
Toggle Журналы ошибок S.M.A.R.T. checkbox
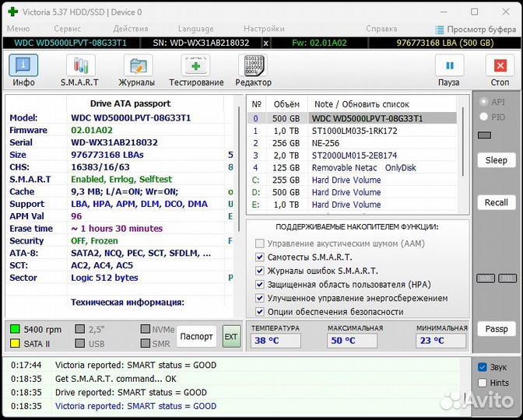(259, 271)
